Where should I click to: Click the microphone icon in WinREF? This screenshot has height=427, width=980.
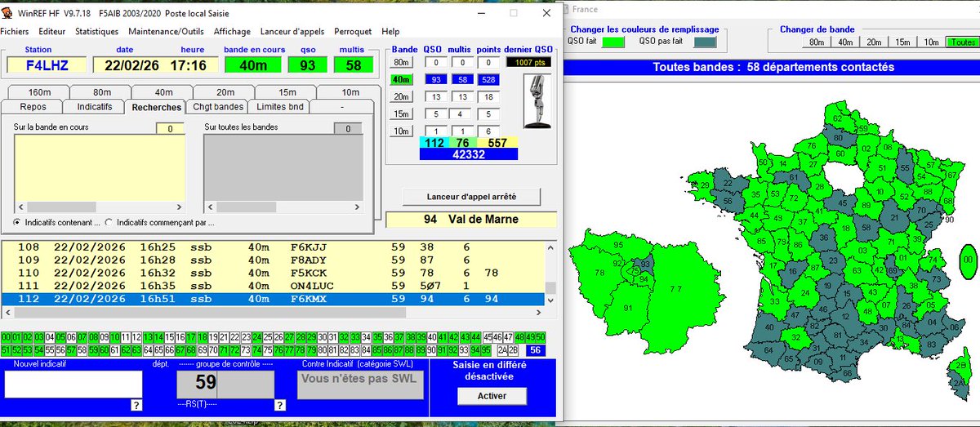pos(536,101)
